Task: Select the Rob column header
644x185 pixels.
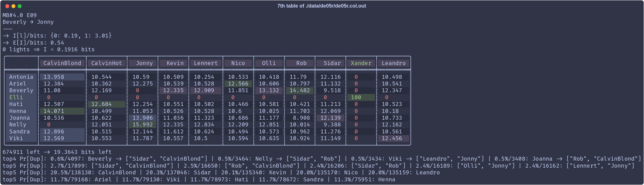Action: (300, 63)
